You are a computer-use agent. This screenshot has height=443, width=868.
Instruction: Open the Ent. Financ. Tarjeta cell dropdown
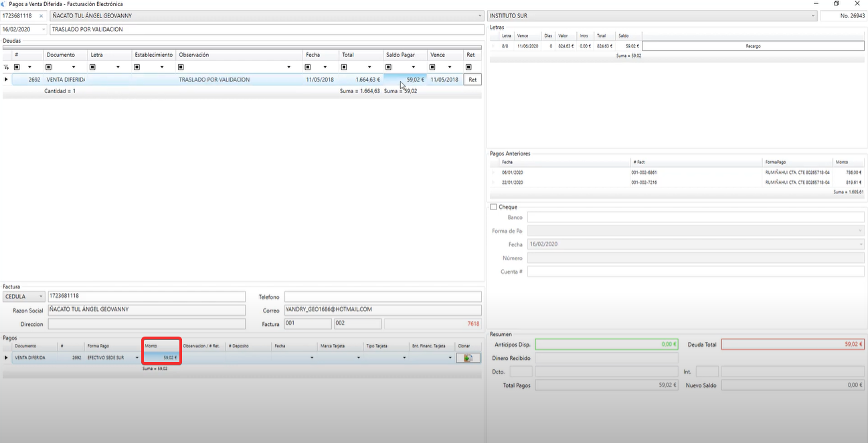(x=450, y=358)
